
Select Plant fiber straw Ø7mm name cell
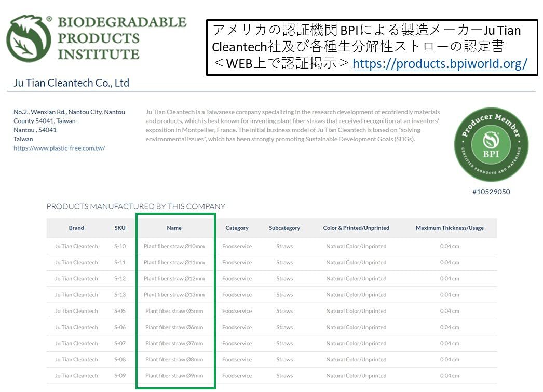point(174,343)
